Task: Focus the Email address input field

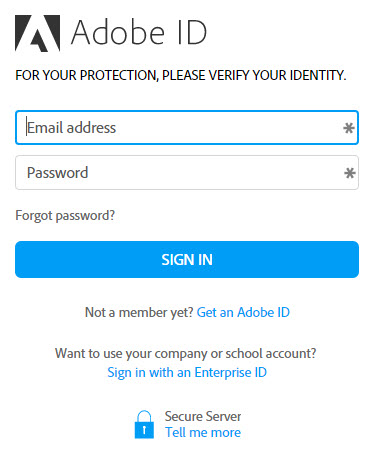Action: click(187, 128)
